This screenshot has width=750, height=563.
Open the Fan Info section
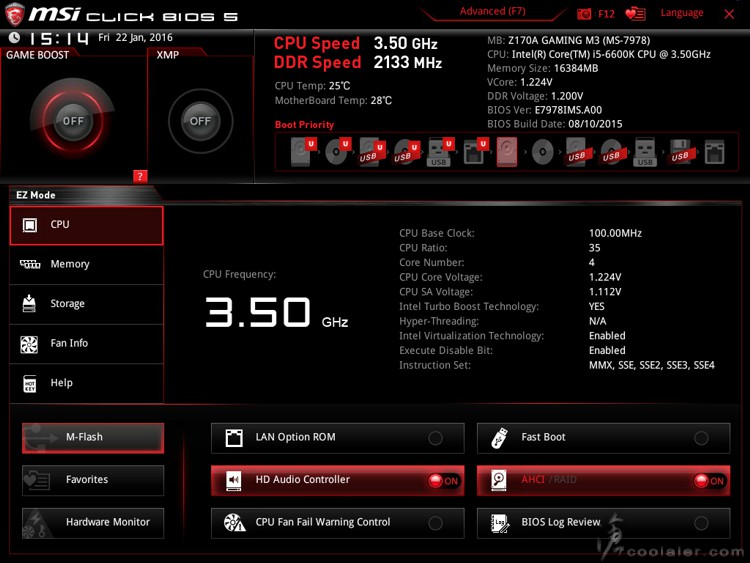coord(87,343)
